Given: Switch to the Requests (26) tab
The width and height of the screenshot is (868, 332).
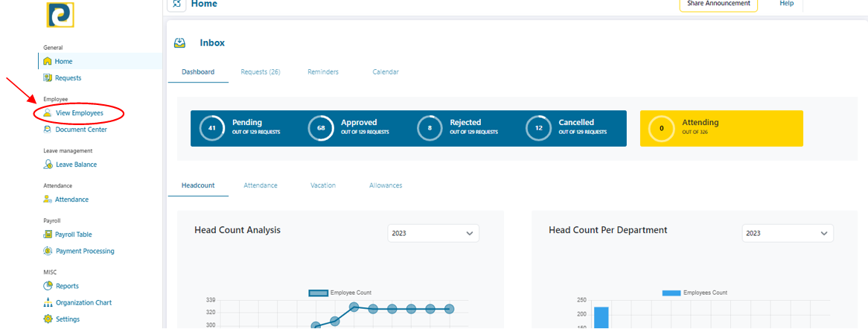Looking at the screenshot, I should coord(260,72).
